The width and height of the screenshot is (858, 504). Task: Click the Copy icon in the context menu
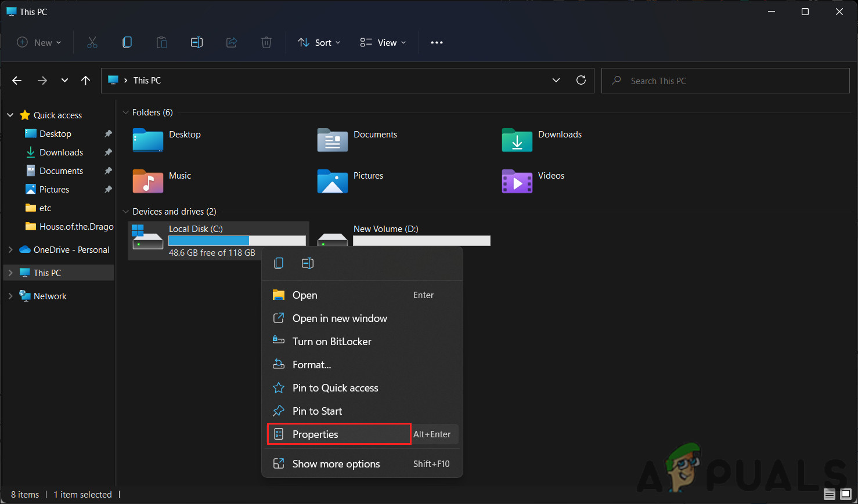click(x=279, y=263)
